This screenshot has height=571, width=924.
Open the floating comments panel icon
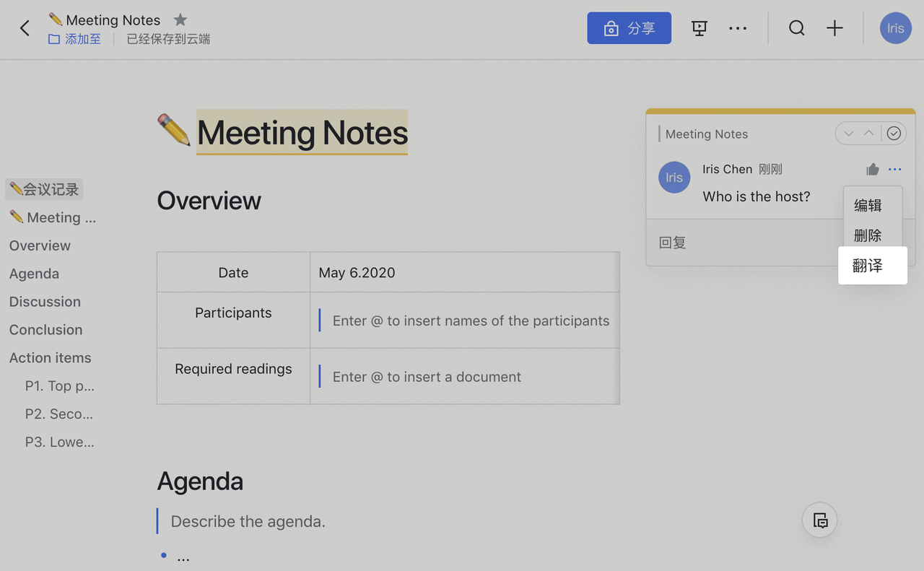click(819, 520)
